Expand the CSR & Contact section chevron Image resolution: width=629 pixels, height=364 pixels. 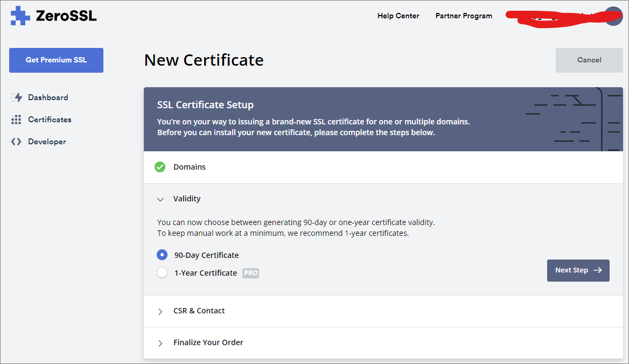(160, 311)
